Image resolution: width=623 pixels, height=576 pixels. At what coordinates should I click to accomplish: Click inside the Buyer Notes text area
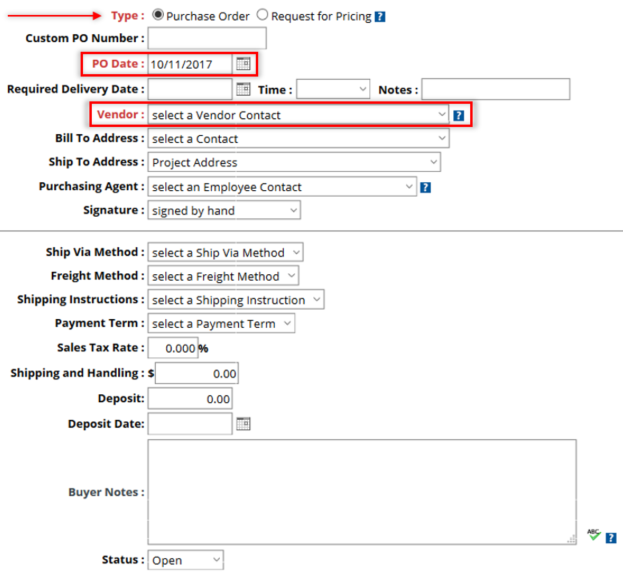click(362, 492)
